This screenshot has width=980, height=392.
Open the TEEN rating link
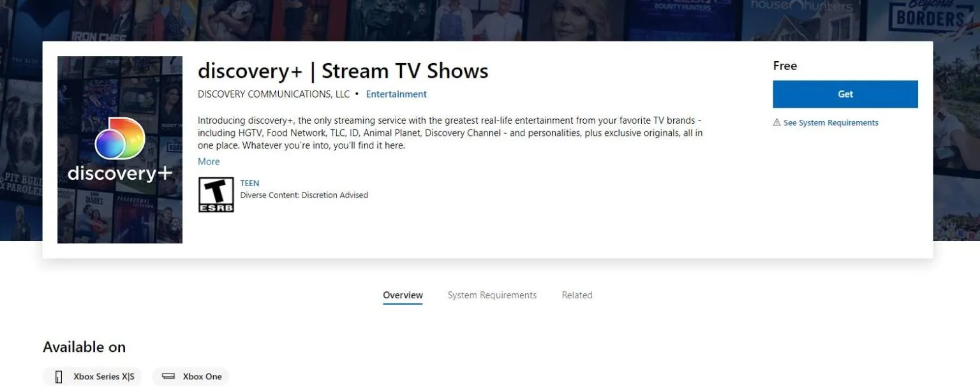tap(249, 183)
